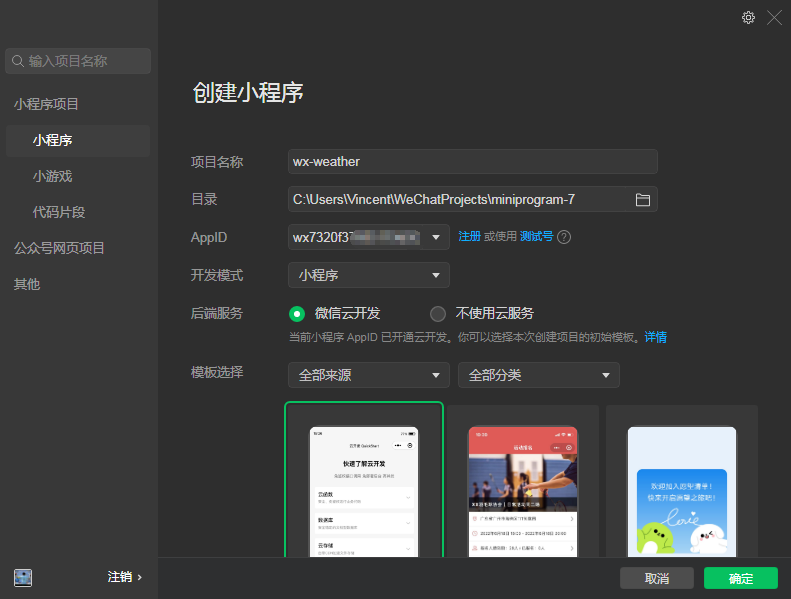Expand the AppID dropdown
791x599 pixels.
pos(436,237)
